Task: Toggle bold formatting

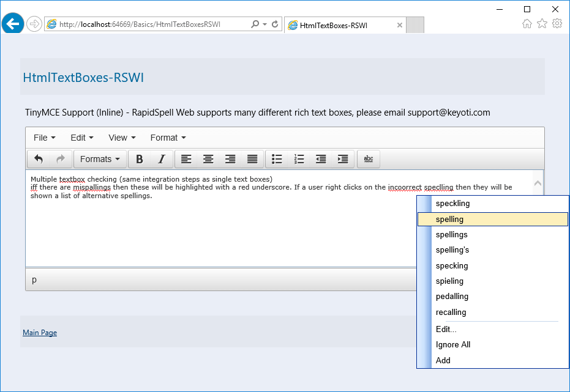Action: [138, 159]
